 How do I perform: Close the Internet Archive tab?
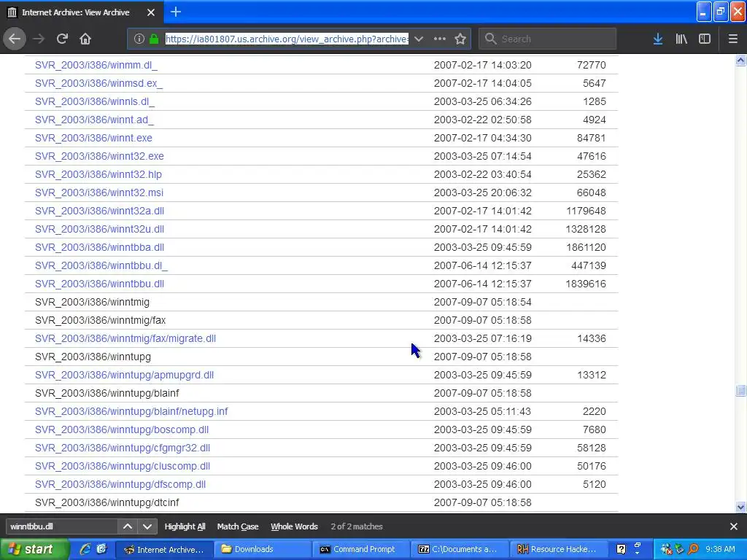(x=151, y=12)
